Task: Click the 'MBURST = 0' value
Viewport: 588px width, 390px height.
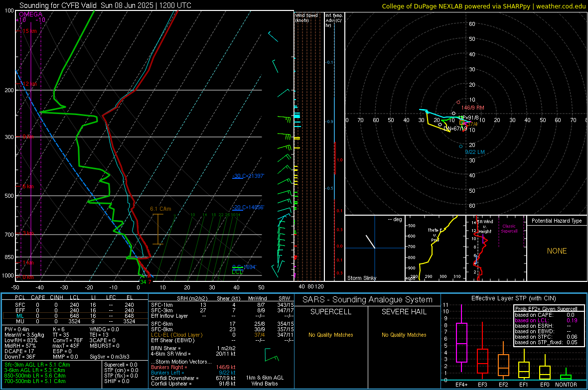Action: [x=104, y=346]
